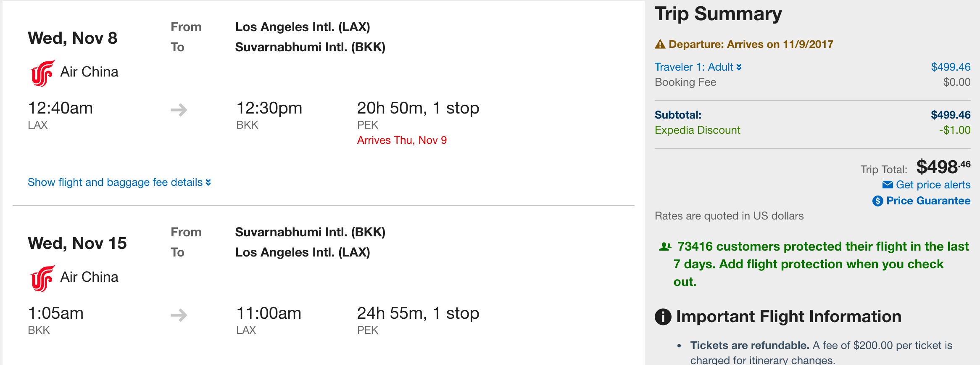
Task: Click the Air China logo for the Nov 15 flight
Action: [42, 278]
